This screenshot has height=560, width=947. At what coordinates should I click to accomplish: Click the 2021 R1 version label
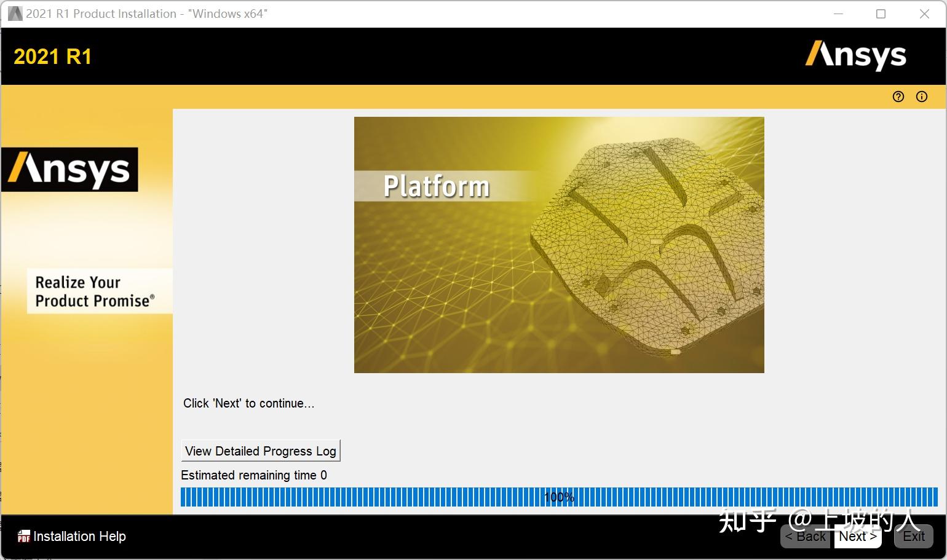click(53, 56)
